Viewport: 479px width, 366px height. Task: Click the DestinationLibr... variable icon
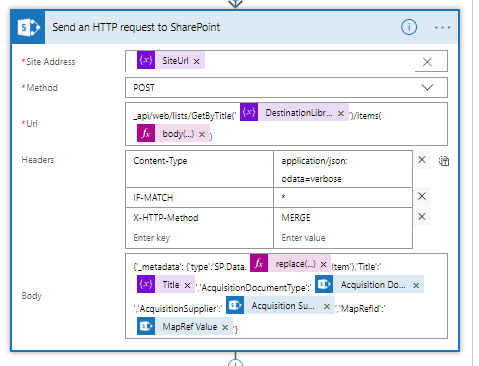(249, 112)
